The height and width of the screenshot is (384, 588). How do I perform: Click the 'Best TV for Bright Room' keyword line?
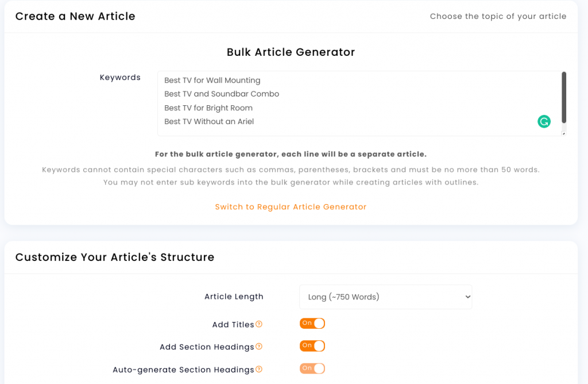tap(208, 107)
